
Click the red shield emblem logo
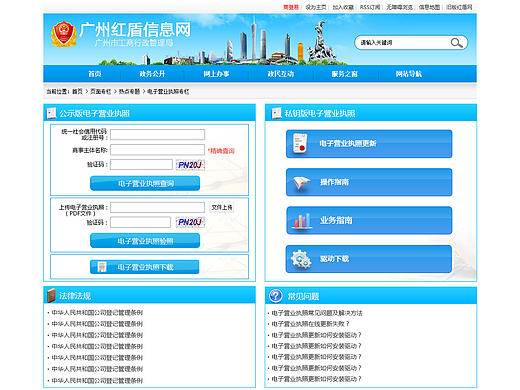coord(64,34)
